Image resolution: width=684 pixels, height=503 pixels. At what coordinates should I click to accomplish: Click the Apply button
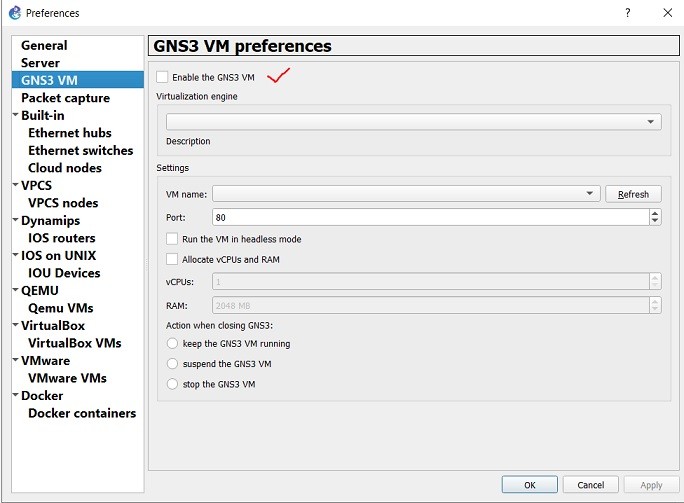(x=651, y=484)
